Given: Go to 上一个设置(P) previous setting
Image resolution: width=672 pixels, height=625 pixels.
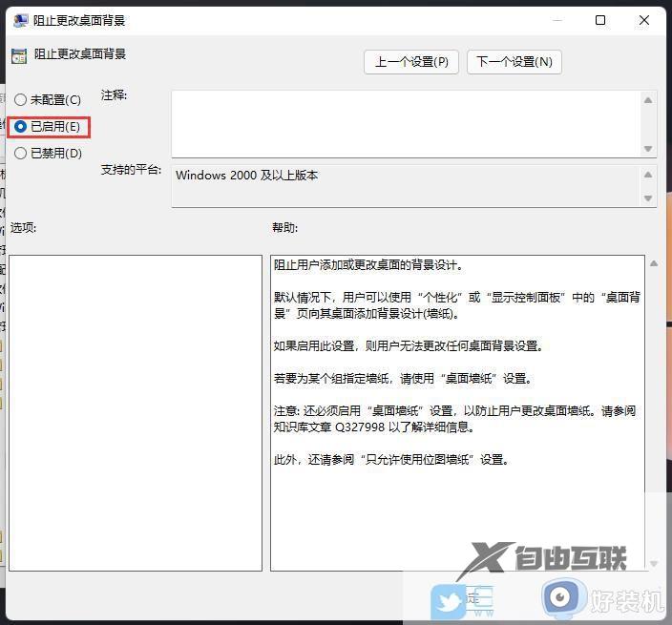Looking at the screenshot, I should 411,62.
